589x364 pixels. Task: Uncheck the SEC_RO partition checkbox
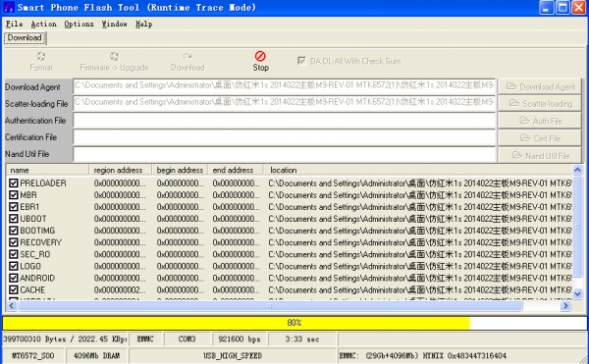point(14,254)
